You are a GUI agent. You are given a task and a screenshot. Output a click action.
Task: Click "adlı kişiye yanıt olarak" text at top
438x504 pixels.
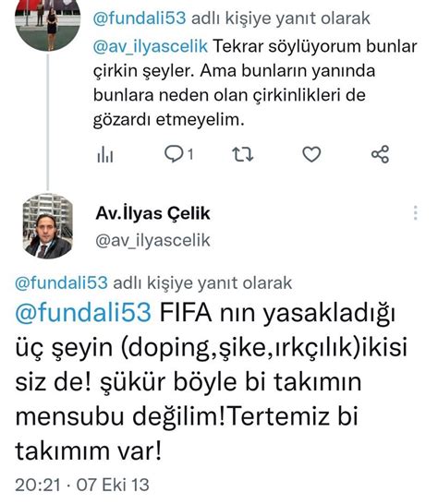[x=281, y=18]
